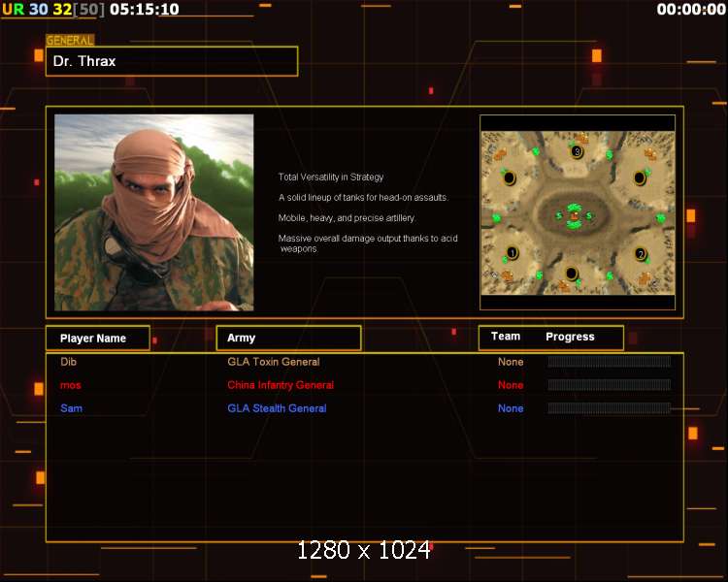
Task: Click the UR indicator in the status line
Action: click(x=13, y=10)
